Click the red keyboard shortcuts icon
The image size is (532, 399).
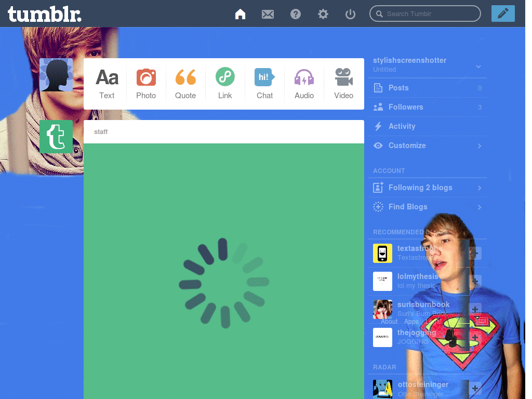point(482,321)
